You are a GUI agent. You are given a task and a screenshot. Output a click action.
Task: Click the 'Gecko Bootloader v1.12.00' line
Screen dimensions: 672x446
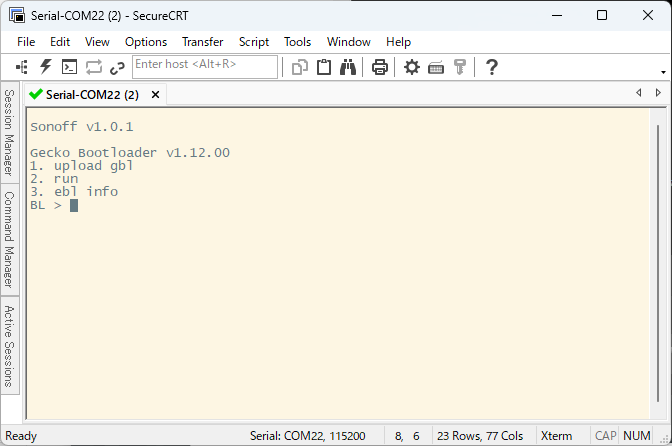point(130,153)
